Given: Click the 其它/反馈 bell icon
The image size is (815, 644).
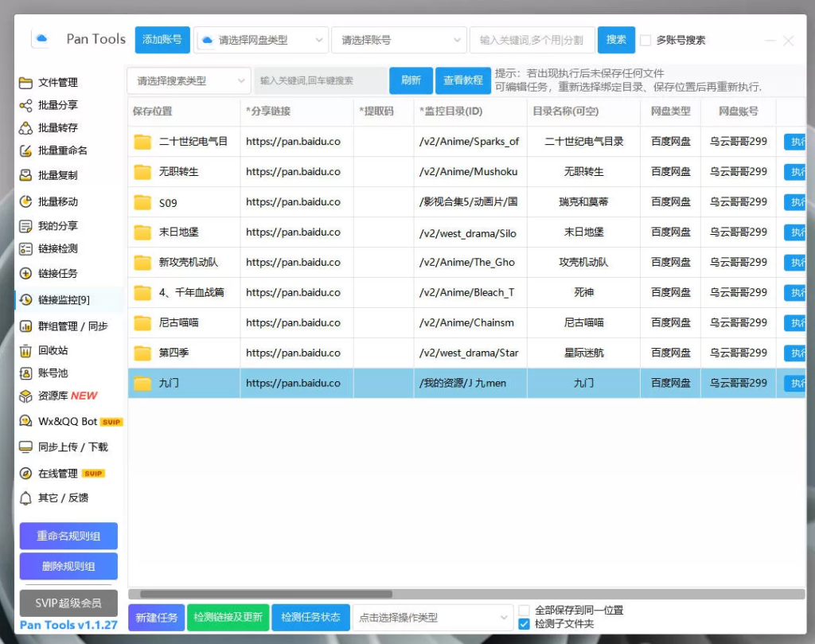Looking at the screenshot, I should coord(25,498).
